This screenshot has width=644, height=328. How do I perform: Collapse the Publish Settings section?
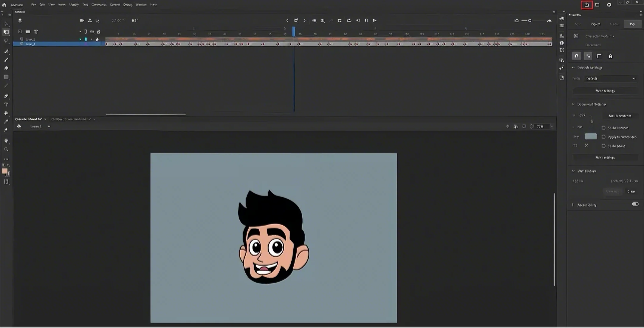click(x=573, y=68)
